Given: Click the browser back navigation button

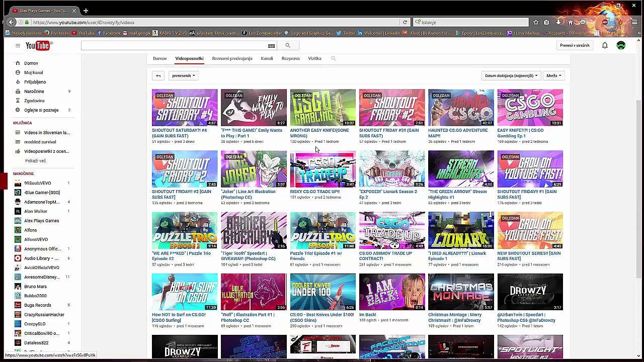Looking at the screenshot, I should pyautogui.click(x=12, y=22).
